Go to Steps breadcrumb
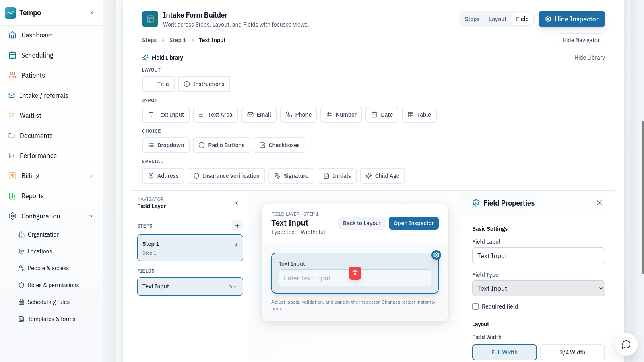 coord(149,40)
